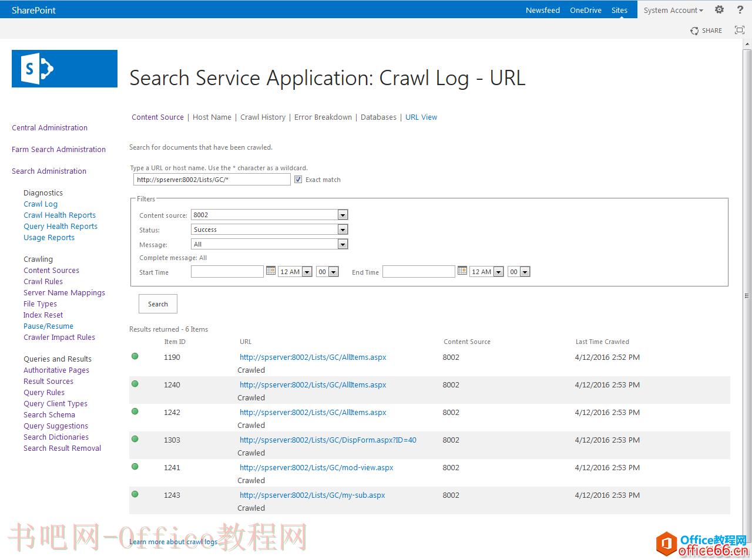Open Server Name Mappings link
752x560 pixels.
pyautogui.click(x=64, y=292)
